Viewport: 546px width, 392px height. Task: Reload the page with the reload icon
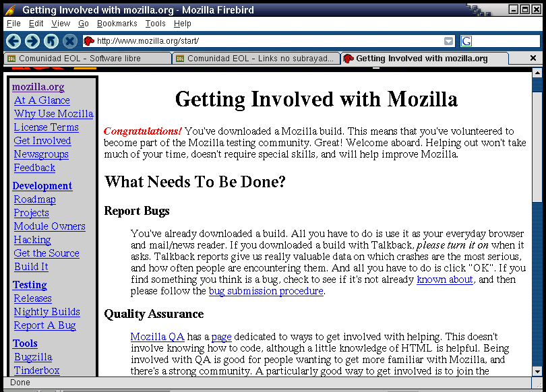point(51,41)
